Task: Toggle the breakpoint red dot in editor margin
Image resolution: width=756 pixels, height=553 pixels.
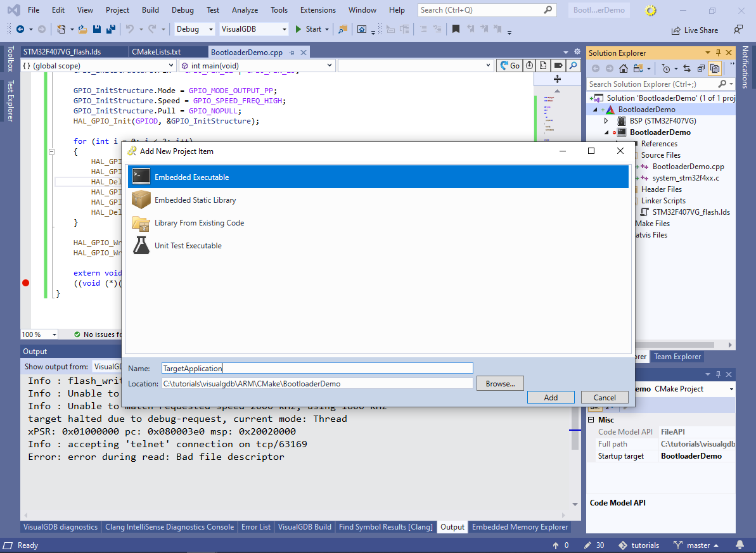Action: click(25, 283)
